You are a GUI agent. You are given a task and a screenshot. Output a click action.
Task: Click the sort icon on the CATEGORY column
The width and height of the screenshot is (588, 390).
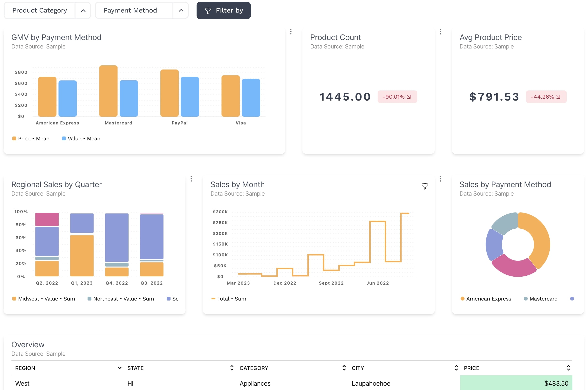pyautogui.click(x=344, y=368)
